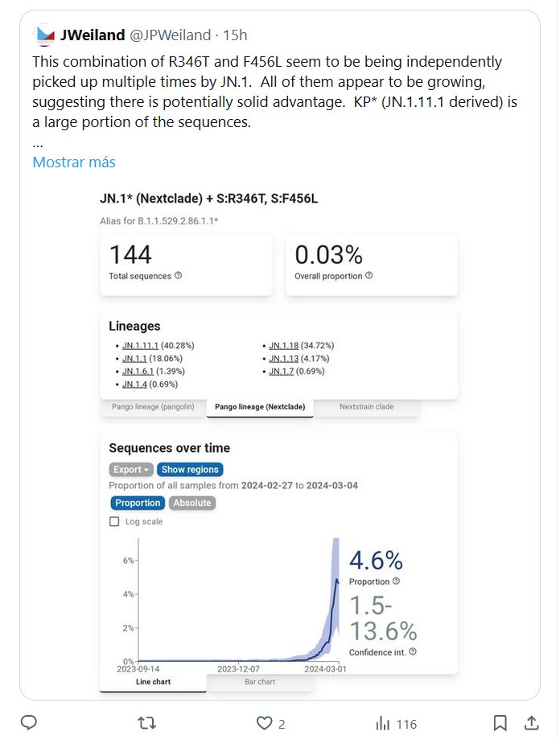Bookmark this post
560x740 pixels.
coord(500,722)
